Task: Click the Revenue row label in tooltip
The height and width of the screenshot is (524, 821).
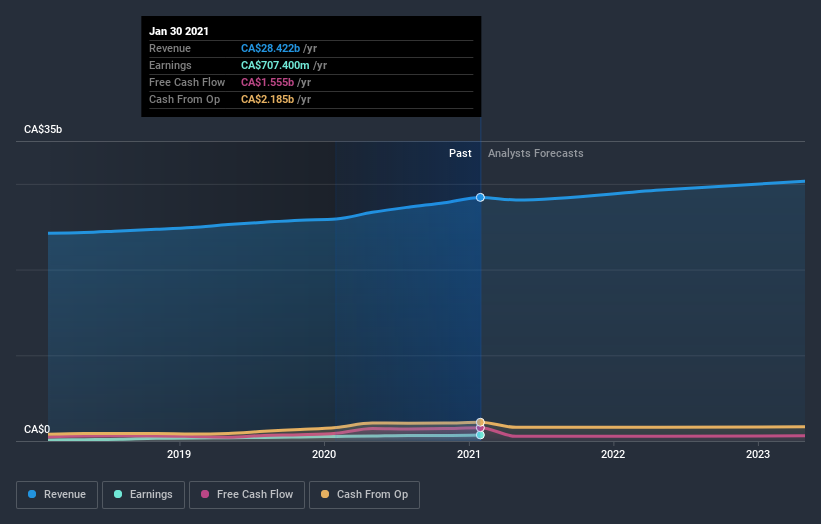Action: click(x=170, y=48)
